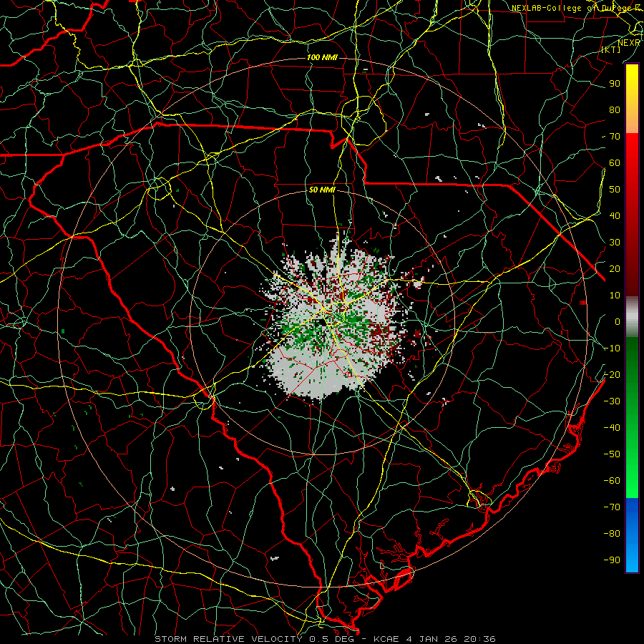Click the [KT] units label above the scale

pos(611,49)
